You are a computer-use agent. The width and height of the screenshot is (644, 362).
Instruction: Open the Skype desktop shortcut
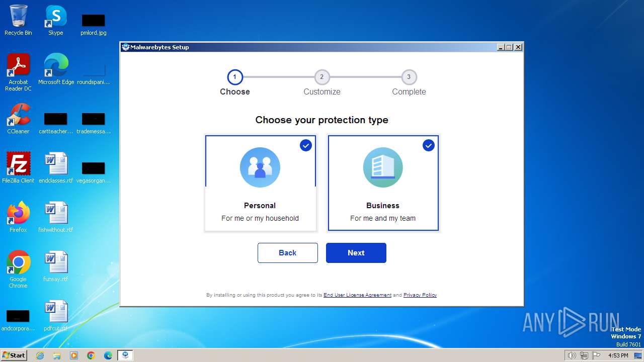pos(55,20)
